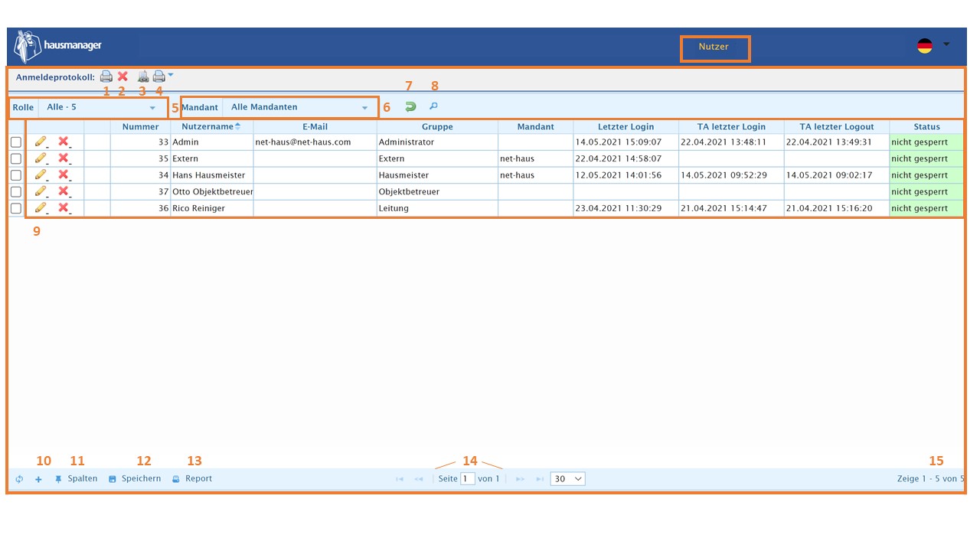Screen dimensions: 980x551
Task: Sort by the Letzter Login column header
Action: click(626, 127)
